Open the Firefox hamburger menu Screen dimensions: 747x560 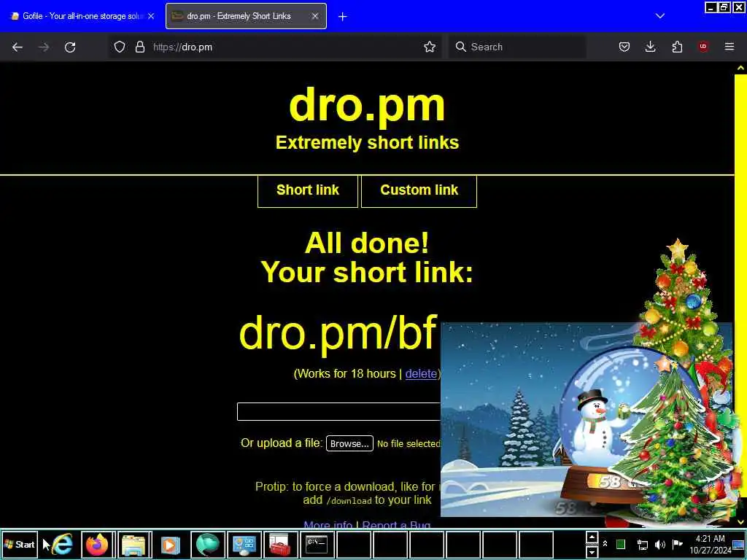pos(729,47)
